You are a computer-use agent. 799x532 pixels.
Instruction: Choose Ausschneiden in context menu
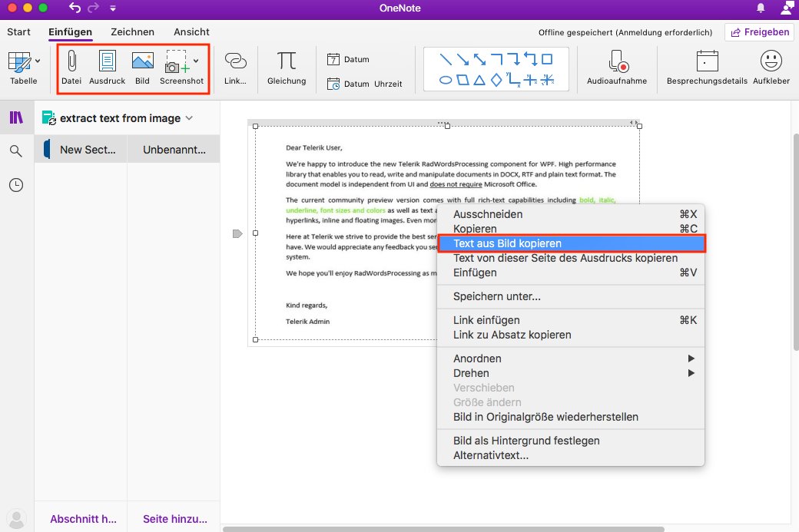[571, 214]
